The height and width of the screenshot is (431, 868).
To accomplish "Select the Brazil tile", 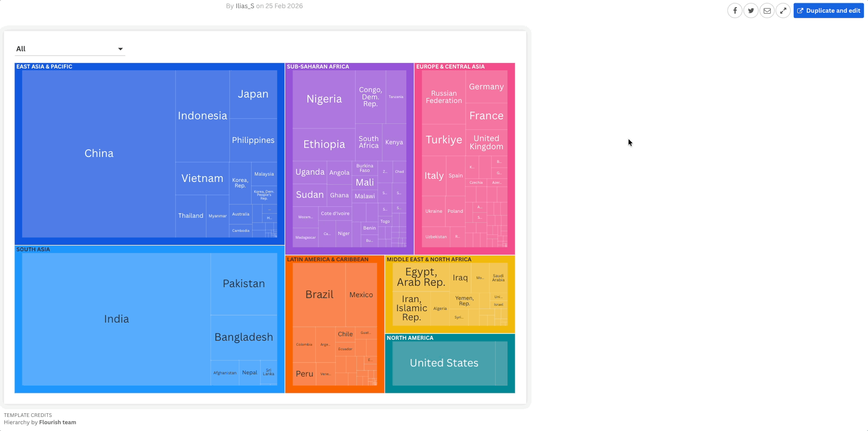I will tap(319, 294).
